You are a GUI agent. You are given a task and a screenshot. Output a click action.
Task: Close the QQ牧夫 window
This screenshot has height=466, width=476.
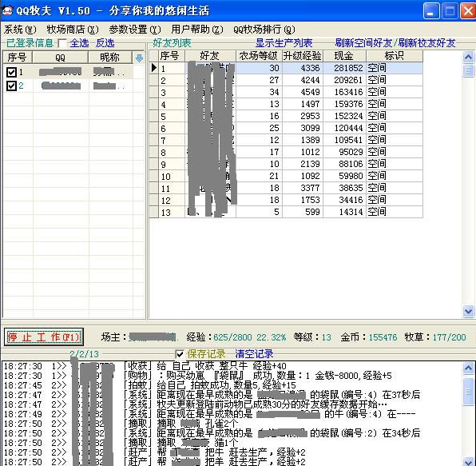coord(467,11)
